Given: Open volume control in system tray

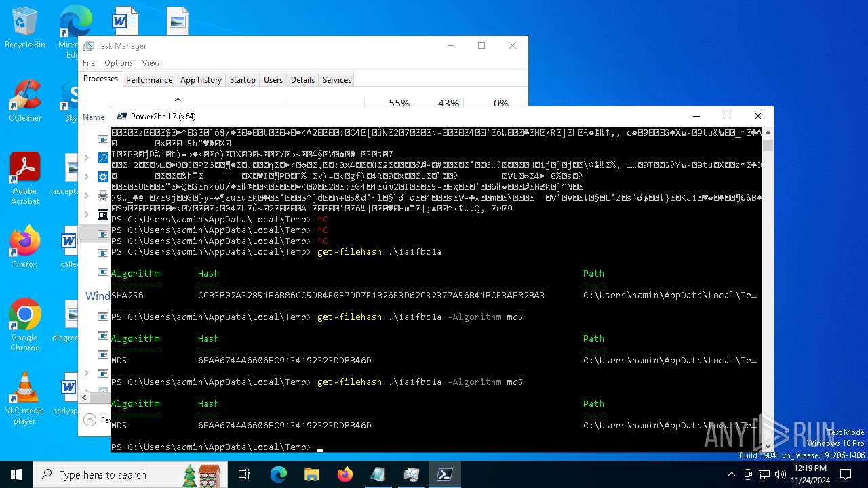Looking at the screenshot, I should coord(780,474).
